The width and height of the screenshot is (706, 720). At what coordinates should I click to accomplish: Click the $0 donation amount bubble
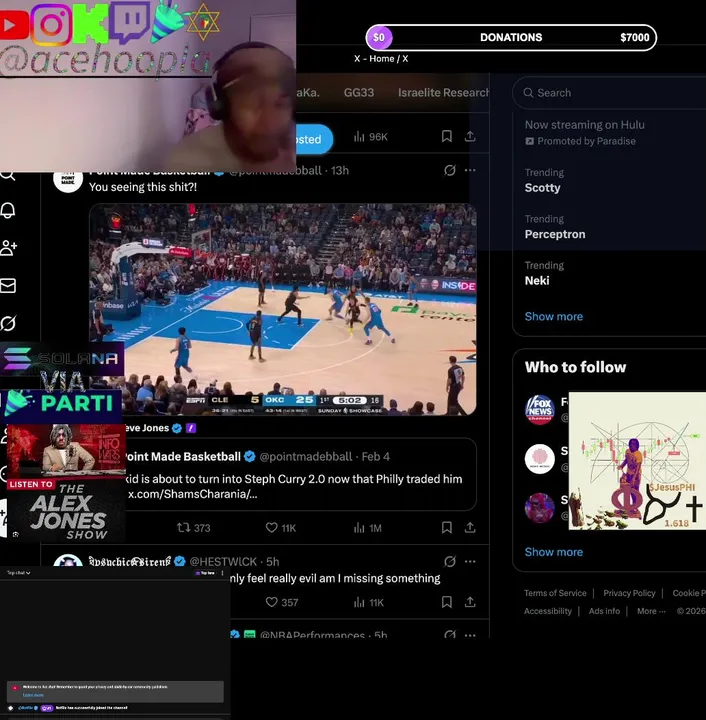pyautogui.click(x=379, y=38)
